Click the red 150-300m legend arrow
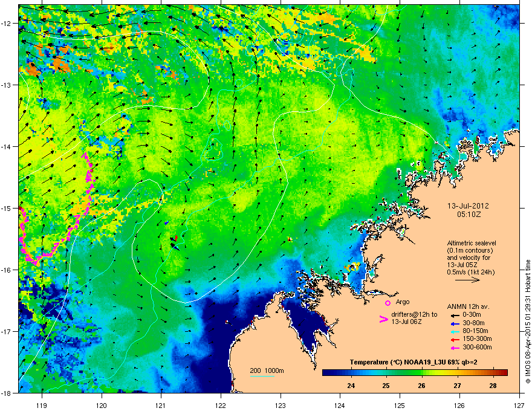 click(x=454, y=340)
